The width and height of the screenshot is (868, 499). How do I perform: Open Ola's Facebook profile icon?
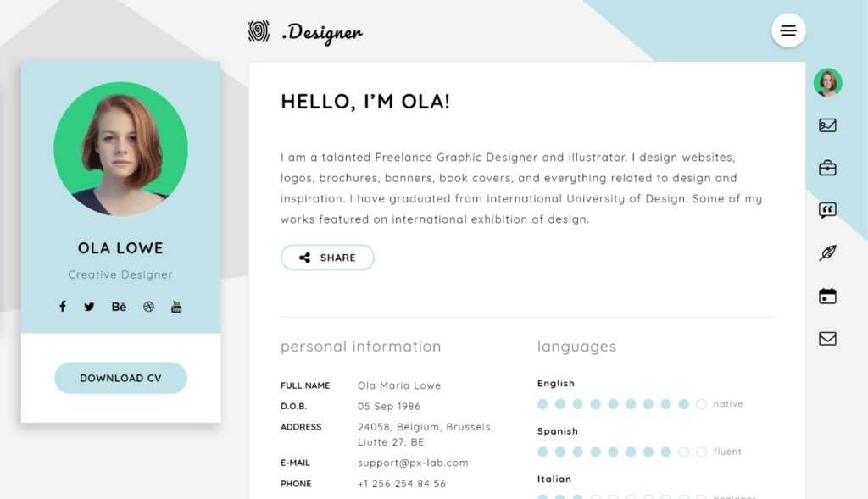pyautogui.click(x=63, y=307)
